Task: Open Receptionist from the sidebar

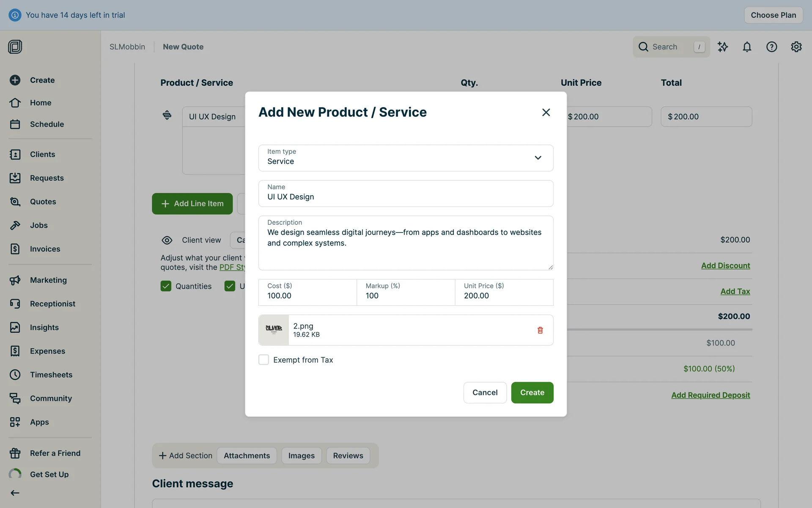Action: pos(52,304)
